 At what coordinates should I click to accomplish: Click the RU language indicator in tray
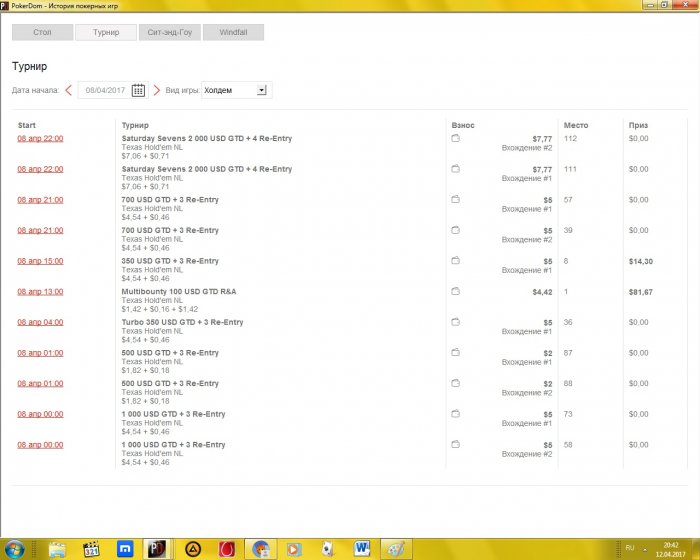point(630,547)
